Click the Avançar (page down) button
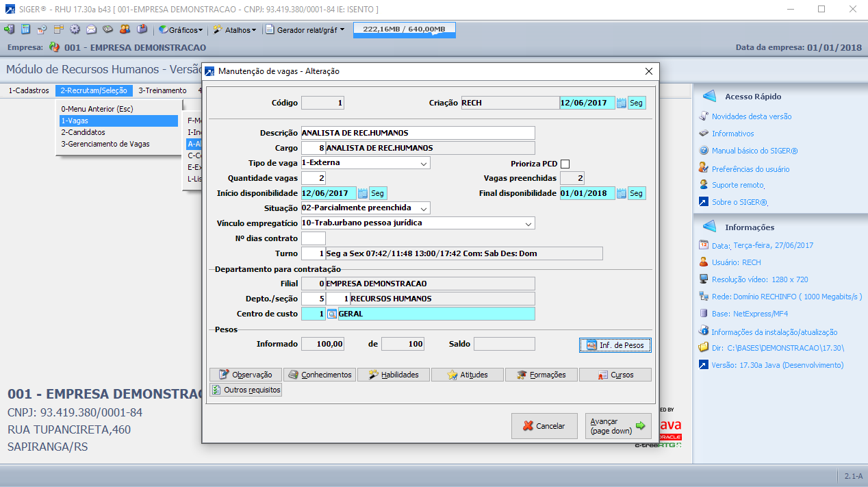Viewport: 868px width, 487px height. coord(618,426)
